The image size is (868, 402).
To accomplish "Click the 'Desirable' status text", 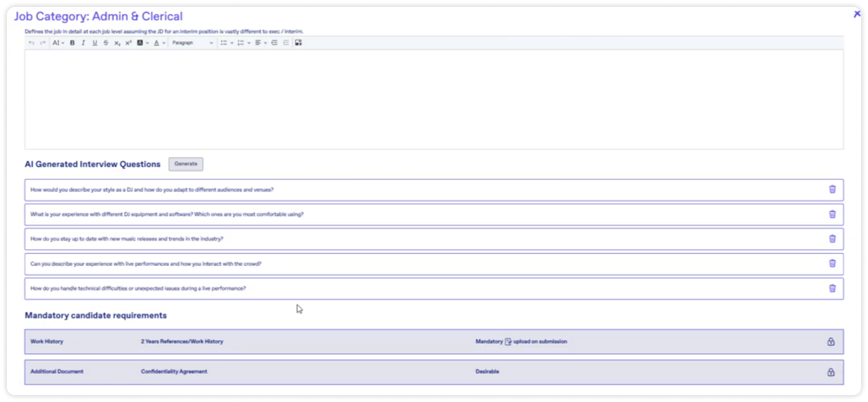I will pos(487,372).
